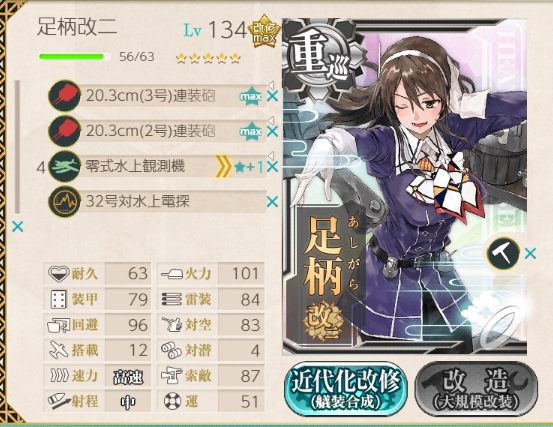Click the small triangle arrow above first equipment slot
This screenshot has width=553, height=427.
(271, 85)
